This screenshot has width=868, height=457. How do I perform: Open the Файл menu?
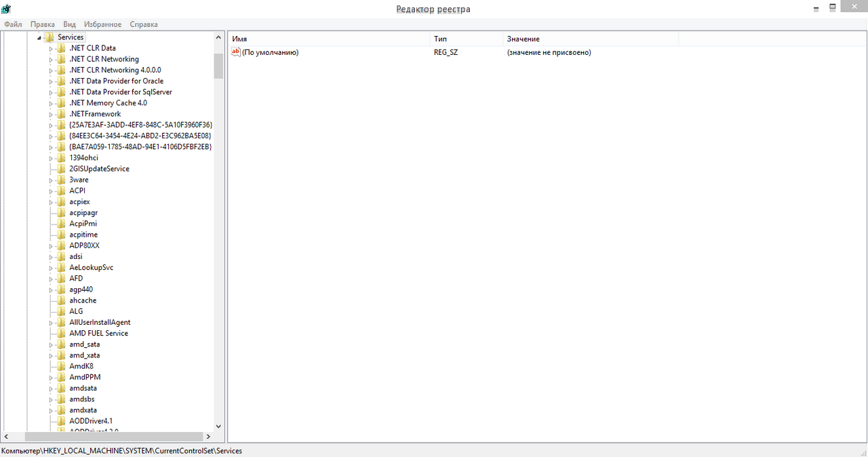coord(13,24)
